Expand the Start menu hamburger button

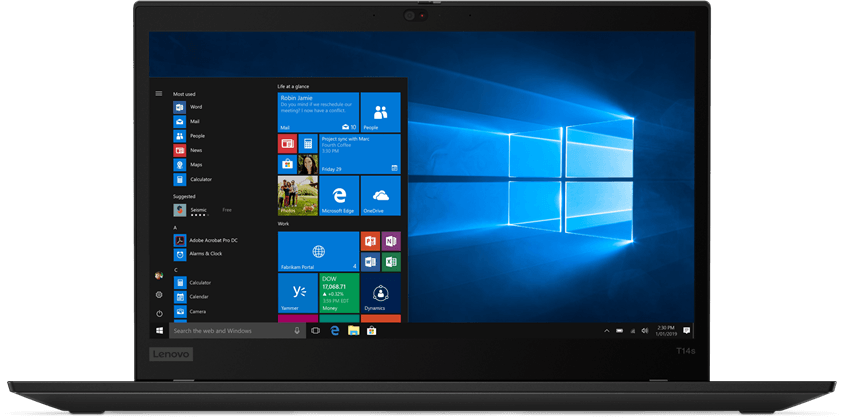[x=159, y=94]
